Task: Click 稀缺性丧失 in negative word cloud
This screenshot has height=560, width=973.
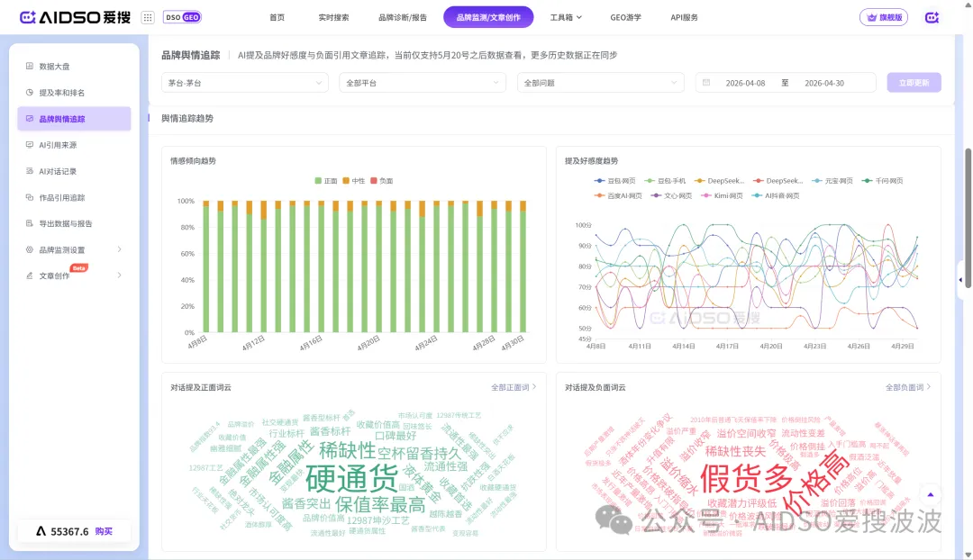Action: (735, 451)
